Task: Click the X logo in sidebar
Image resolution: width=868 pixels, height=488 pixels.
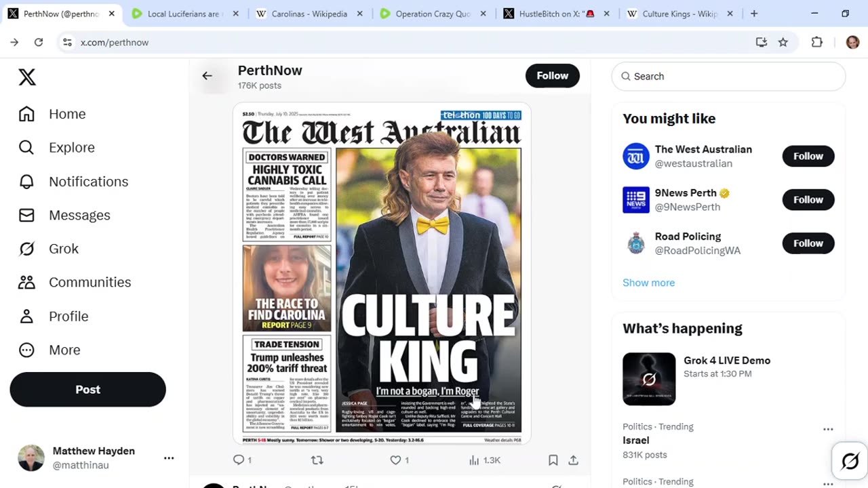Action: [x=27, y=77]
